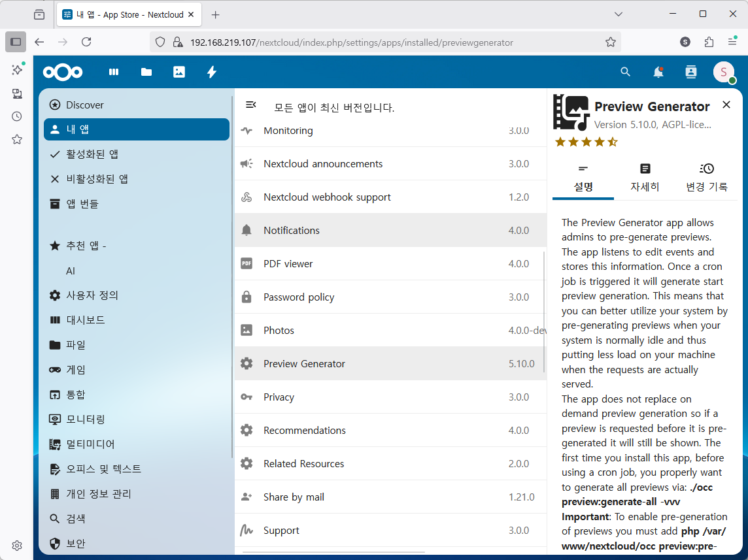Open 파일 category
This screenshot has width=748, height=560.
click(137, 345)
